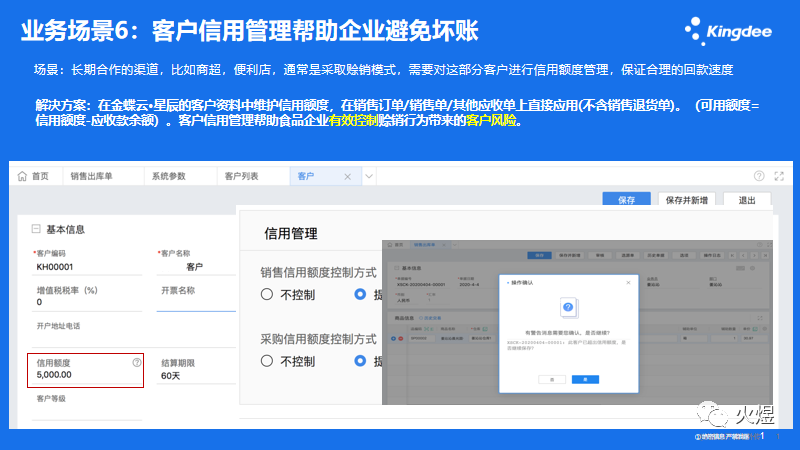Click the next-record arrow in sales order window

[754, 255]
